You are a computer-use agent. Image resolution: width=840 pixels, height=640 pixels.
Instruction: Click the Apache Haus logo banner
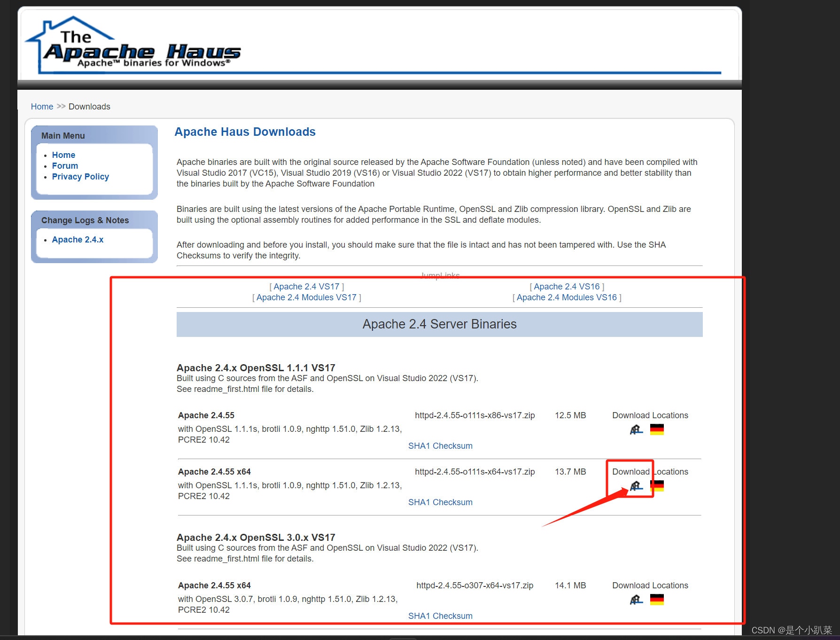coord(133,45)
